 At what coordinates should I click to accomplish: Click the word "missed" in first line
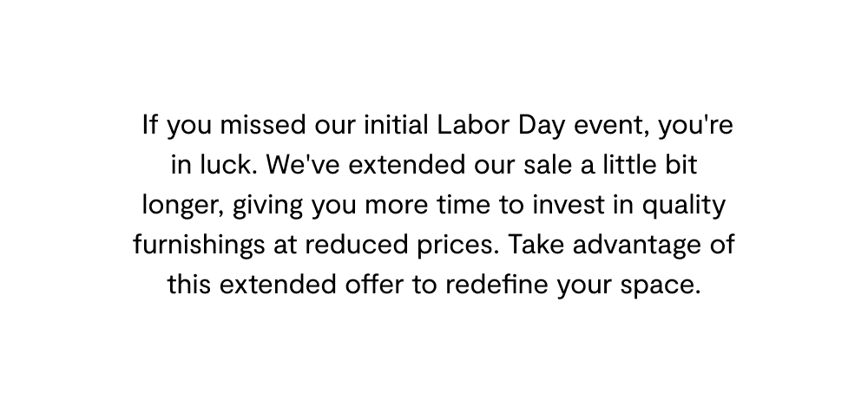coord(263,125)
